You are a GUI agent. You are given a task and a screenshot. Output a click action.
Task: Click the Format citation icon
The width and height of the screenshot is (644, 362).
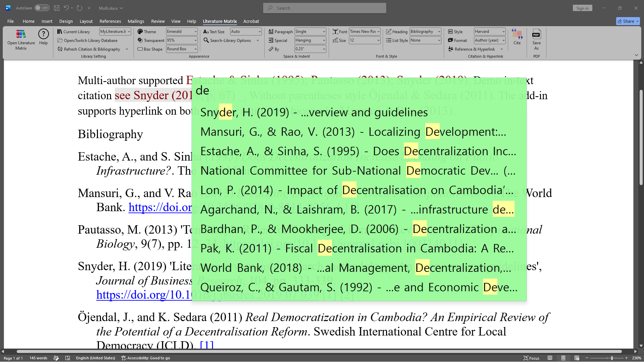tap(450, 40)
